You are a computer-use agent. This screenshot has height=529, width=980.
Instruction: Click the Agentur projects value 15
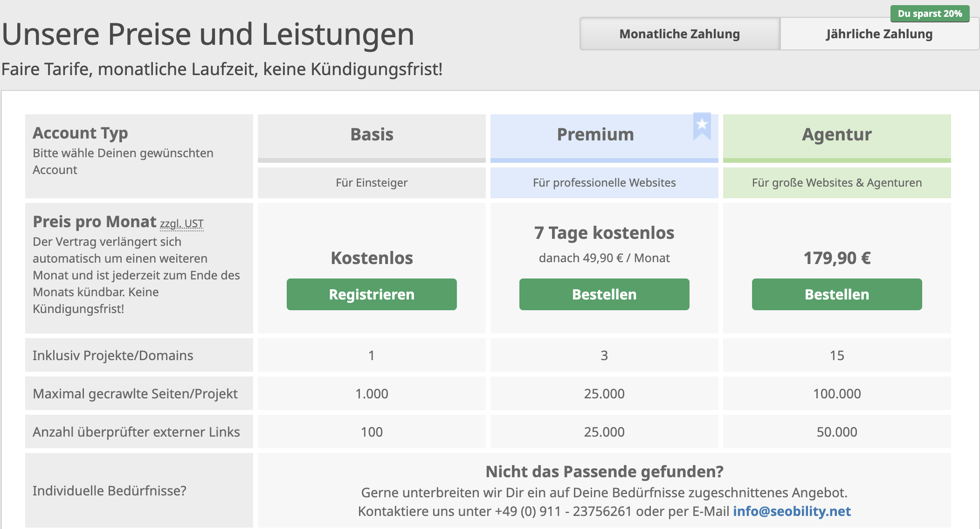pyautogui.click(x=837, y=355)
